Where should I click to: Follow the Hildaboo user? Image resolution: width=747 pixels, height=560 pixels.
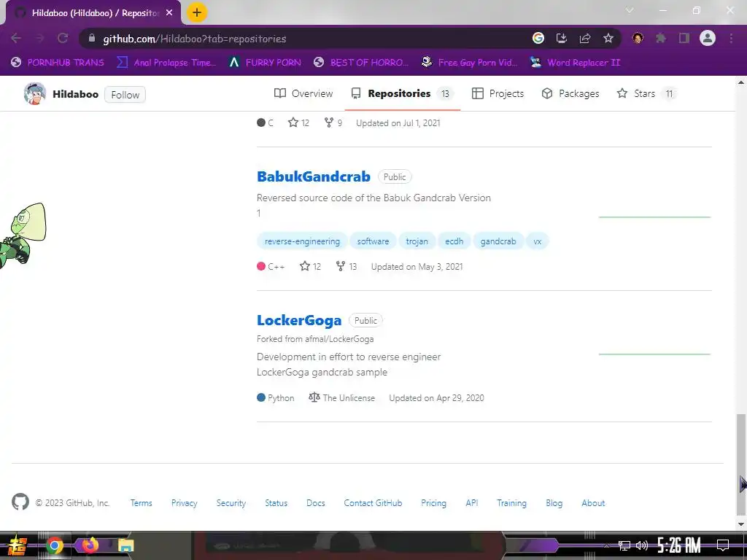(125, 94)
